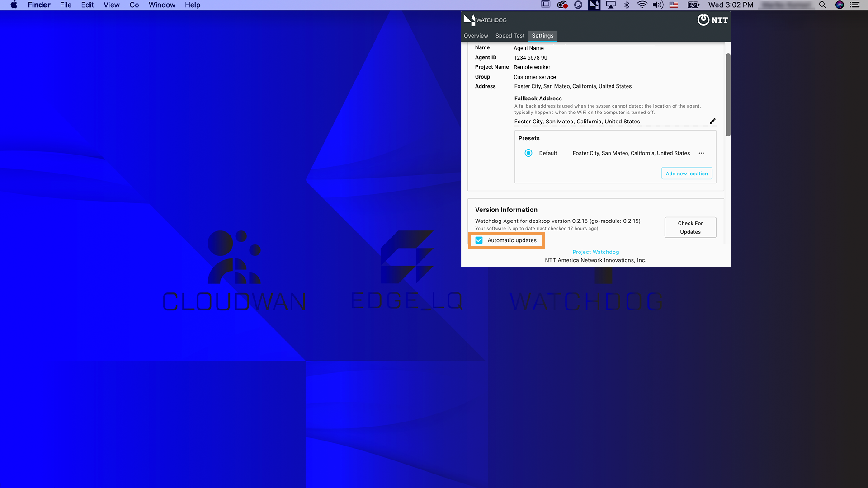Click the circular sync menu bar icon

click(x=578, y=5)
